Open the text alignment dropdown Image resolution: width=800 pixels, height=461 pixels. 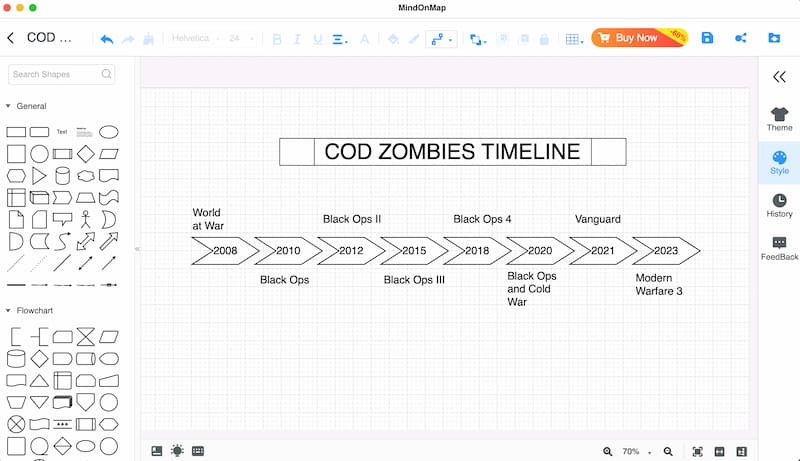340,39
